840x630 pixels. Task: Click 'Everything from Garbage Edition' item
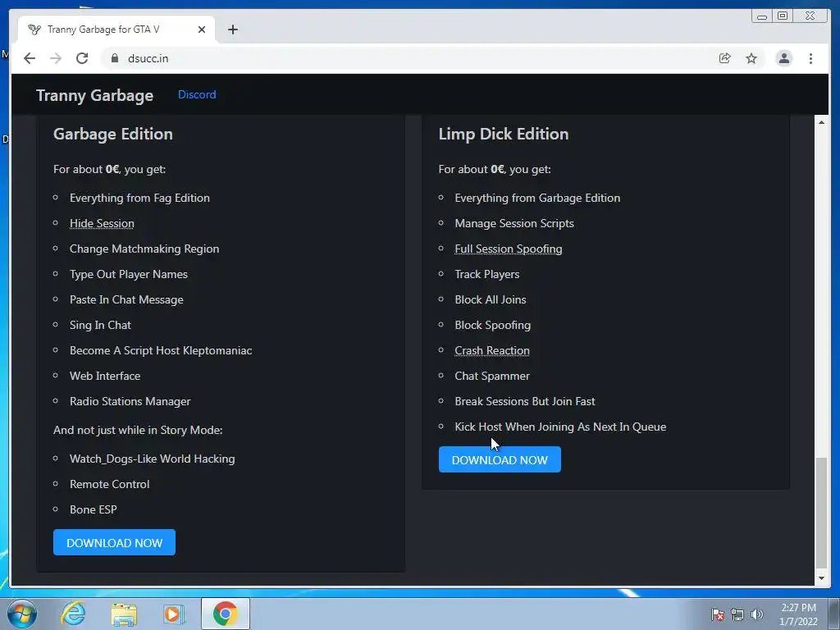537,198
